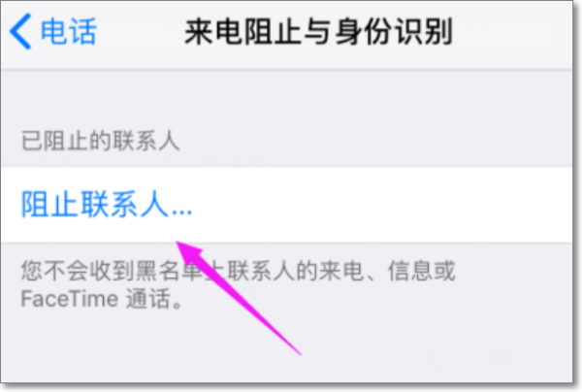Click the gray spacer above 已阻止的联系人 header
Image resolution: width=582 pixels, height=392 pixels.
click(286, 98)
